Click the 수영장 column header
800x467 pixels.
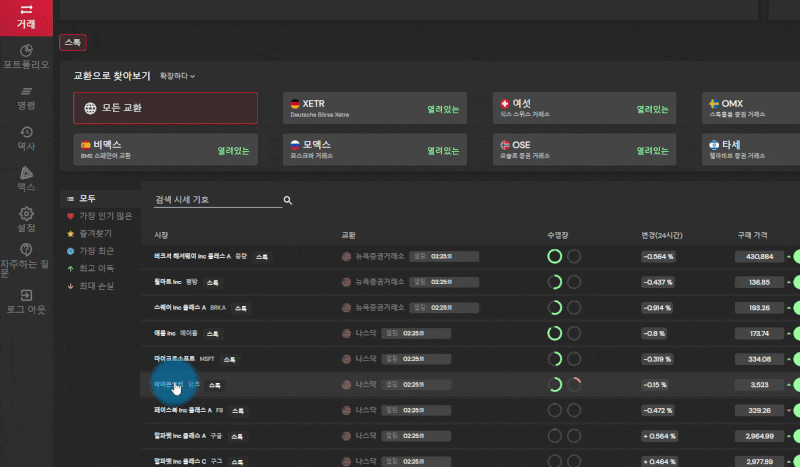point(558,235)
